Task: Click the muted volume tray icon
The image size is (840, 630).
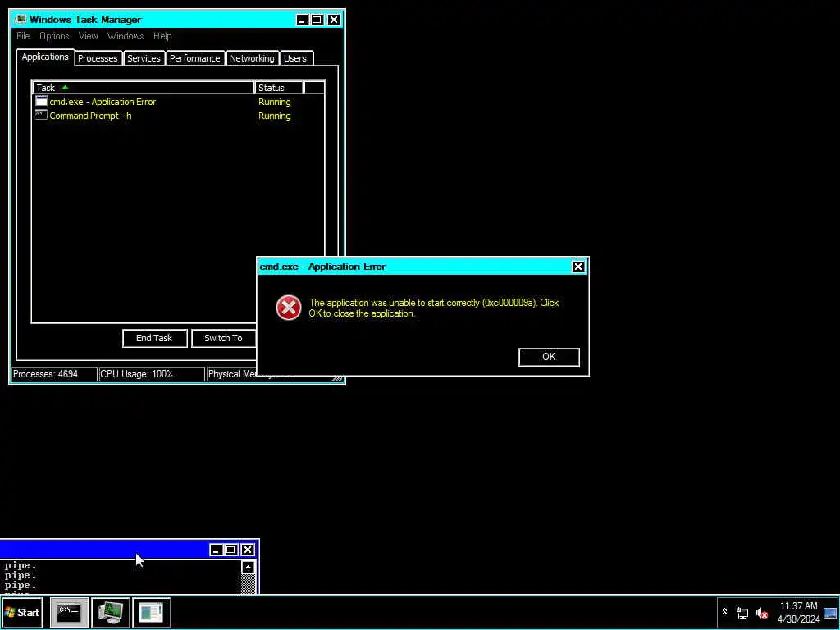Action: pyautogui.click(x=762, y=613)
